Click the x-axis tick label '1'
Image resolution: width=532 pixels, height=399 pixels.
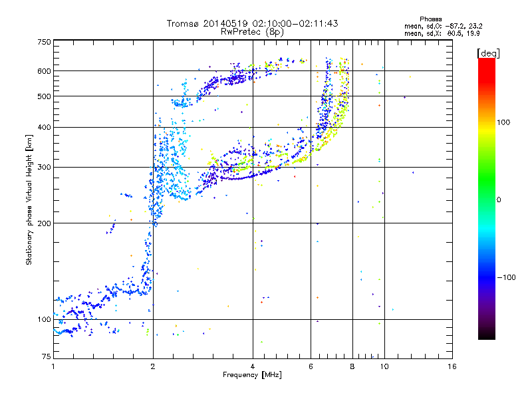53,366
